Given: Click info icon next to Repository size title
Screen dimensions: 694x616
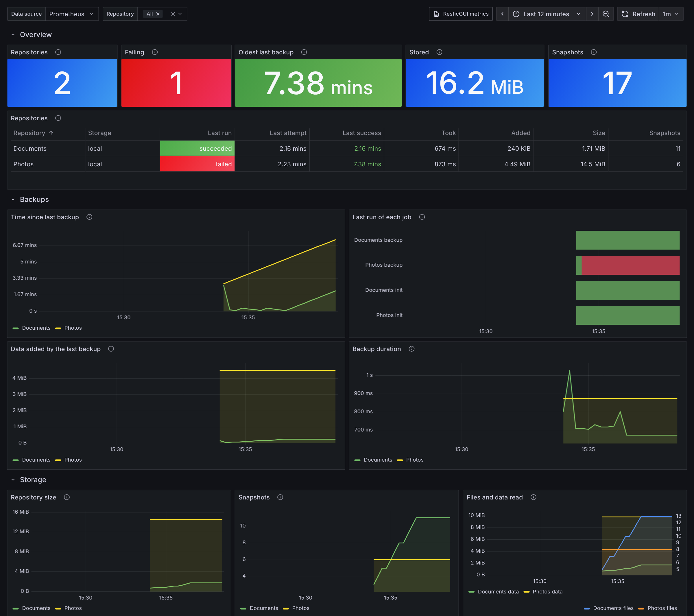Looking at the screenshot, I should (x=67, y=497).
